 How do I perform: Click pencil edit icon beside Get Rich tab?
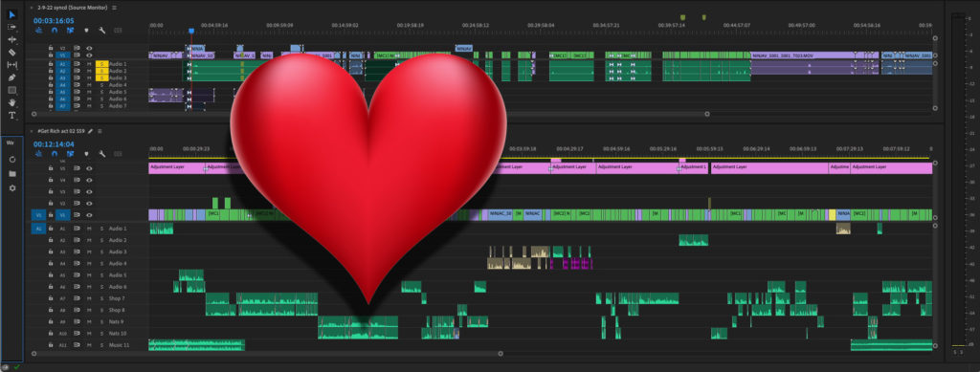point(90,131)
